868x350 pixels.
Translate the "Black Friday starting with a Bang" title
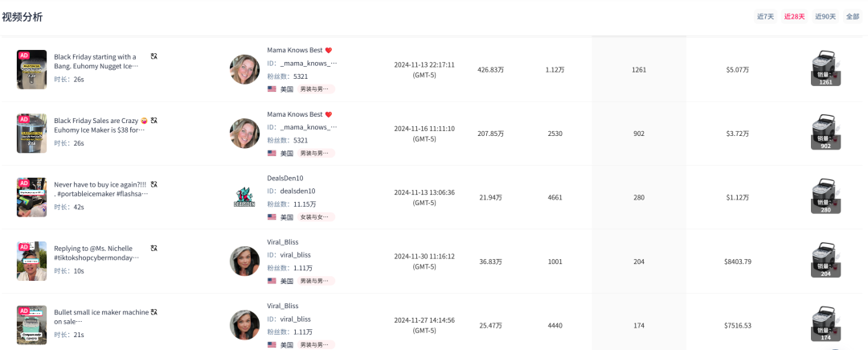coord(154,56)
